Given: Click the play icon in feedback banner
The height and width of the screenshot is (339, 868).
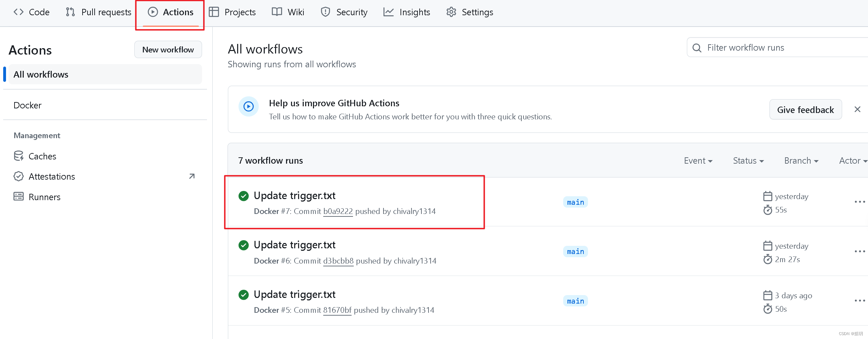Looking at the screenshot, I should [248, 106].
